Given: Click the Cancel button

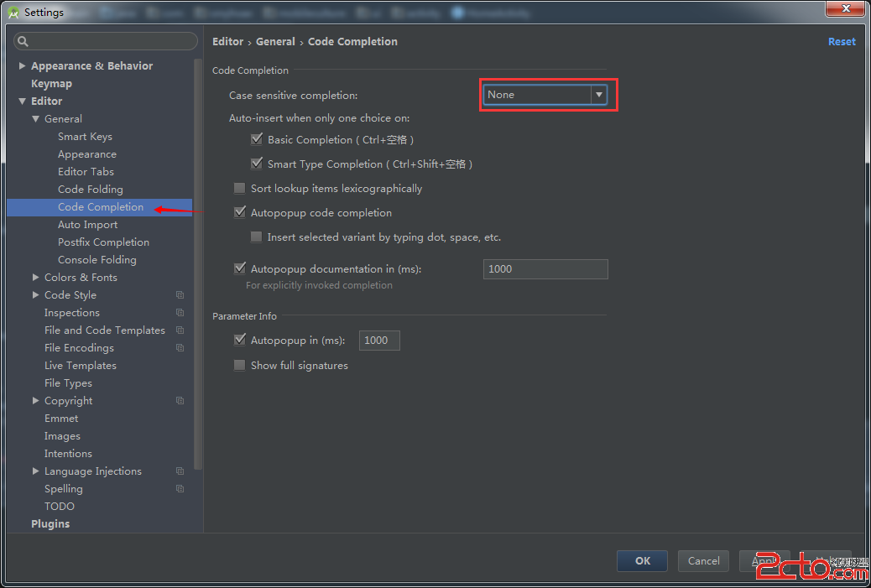Looking at the screenshot, I should click(x=703, y=561).
